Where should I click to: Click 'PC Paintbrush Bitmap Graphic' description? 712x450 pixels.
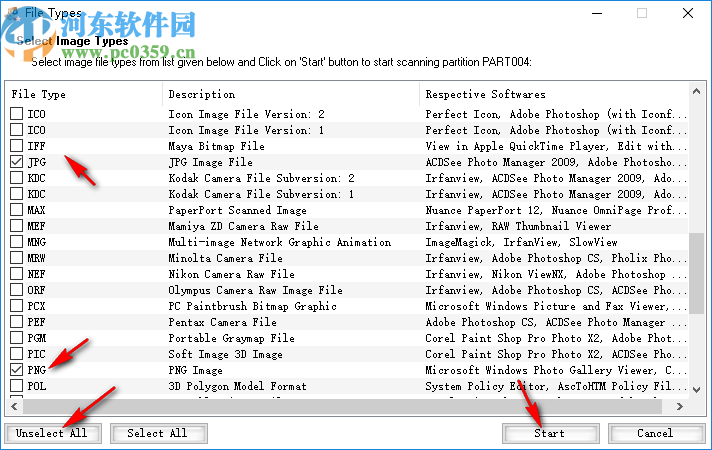pyautogui.click(x=252, y=306)
